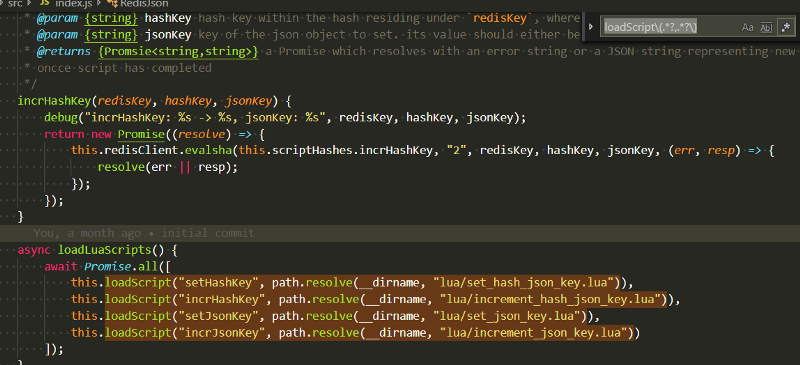
Task: Expand the chevron after src breadcrumb
Action: click(30, 3)
